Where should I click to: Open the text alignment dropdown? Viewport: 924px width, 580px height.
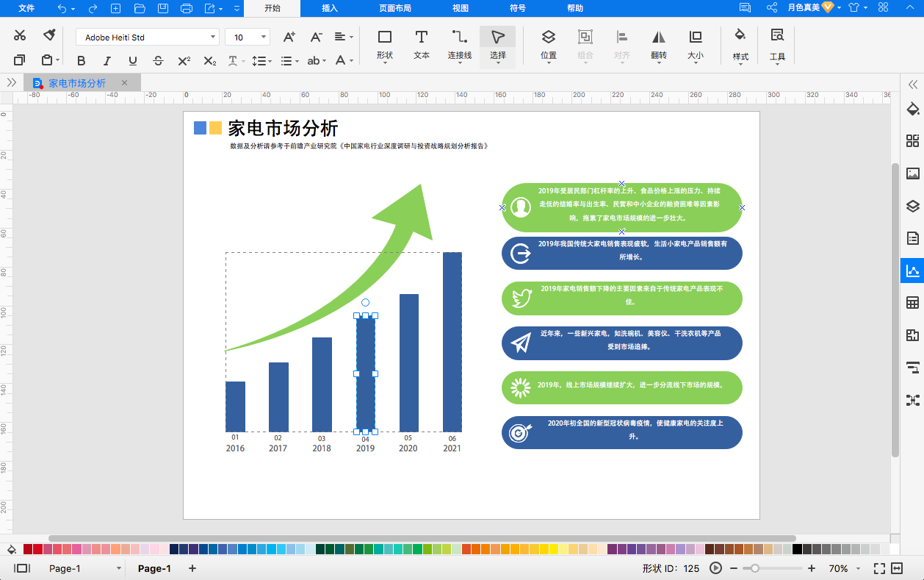(344, 37)
